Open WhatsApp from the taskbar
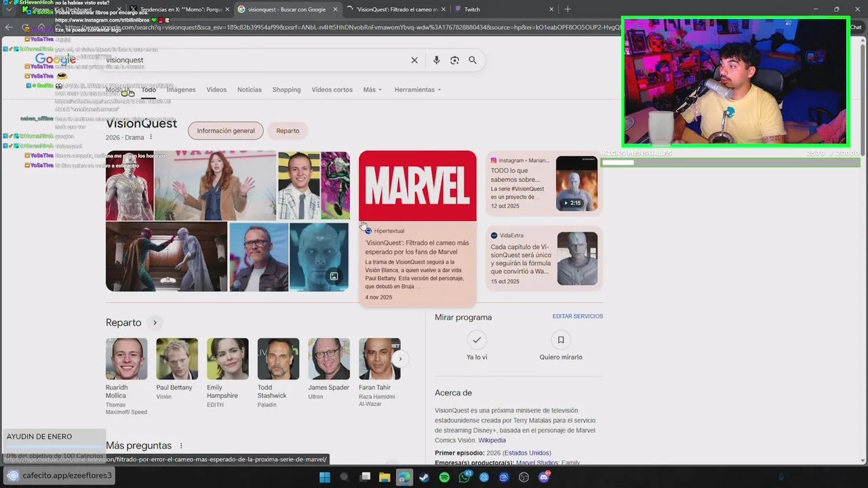The width and height of the screenshot is (868, 488). coord(465,477)
